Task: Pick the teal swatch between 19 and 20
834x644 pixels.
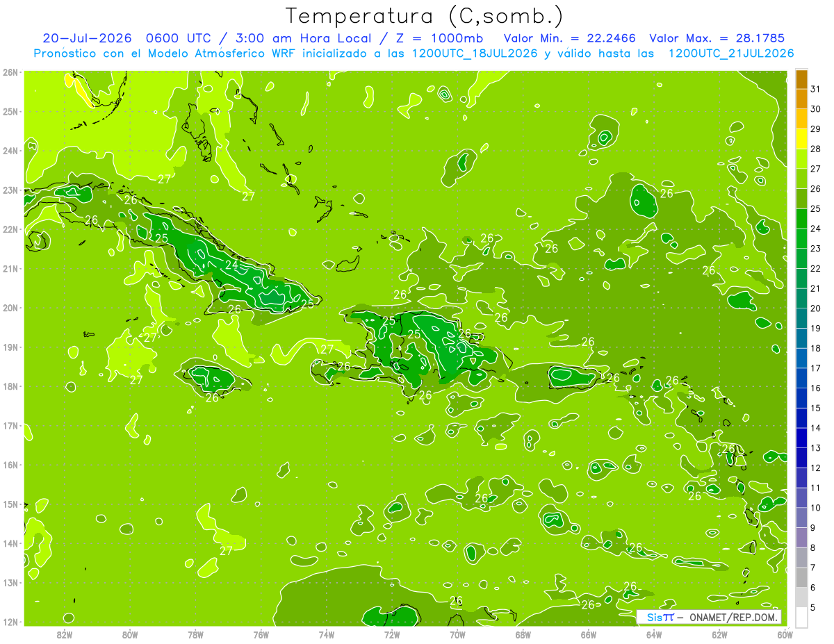Action: [802, 318]
